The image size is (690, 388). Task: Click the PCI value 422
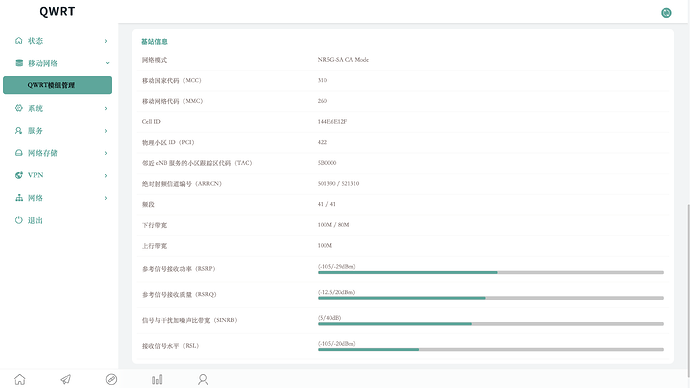tap(322, 142)
